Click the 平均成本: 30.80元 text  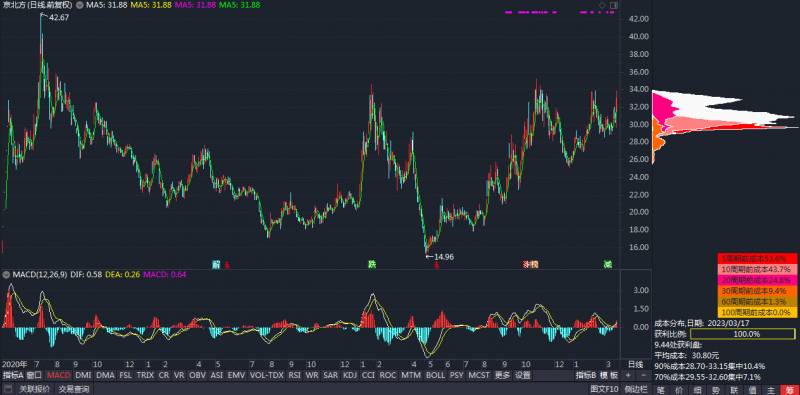(x=687, y=355)
